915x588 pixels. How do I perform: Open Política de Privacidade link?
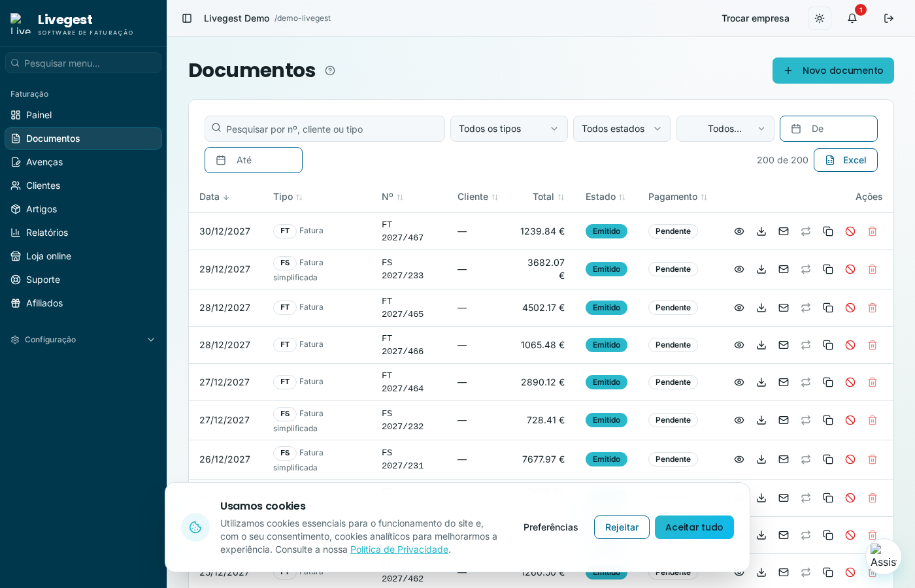click(399, 549)
